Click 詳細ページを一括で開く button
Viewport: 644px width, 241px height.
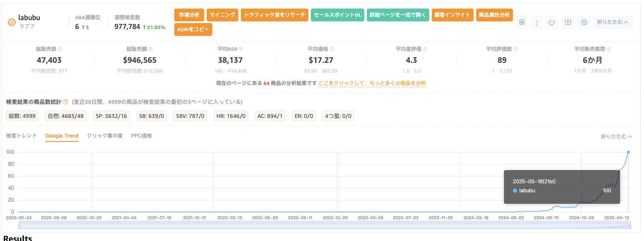pos(398,15)
